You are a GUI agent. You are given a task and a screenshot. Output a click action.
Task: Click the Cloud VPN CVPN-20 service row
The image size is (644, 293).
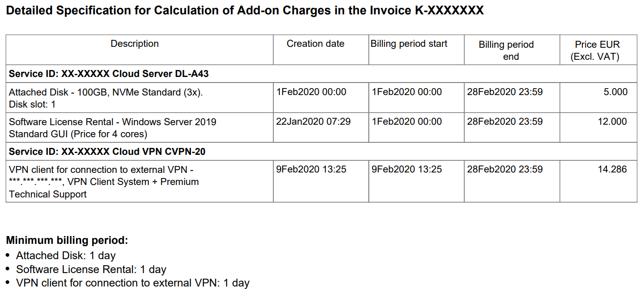pyautogui.click(x=107, y=152)
